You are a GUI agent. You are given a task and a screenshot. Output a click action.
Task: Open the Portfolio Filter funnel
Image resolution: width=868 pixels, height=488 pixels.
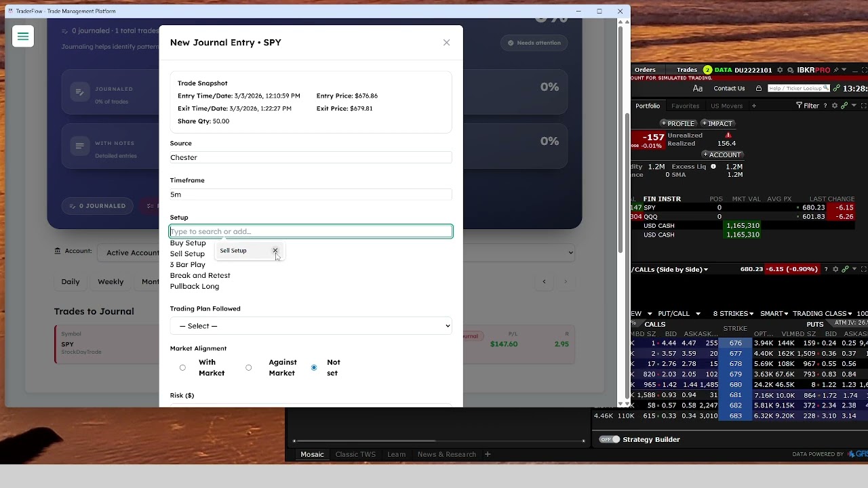pos(808,106)
